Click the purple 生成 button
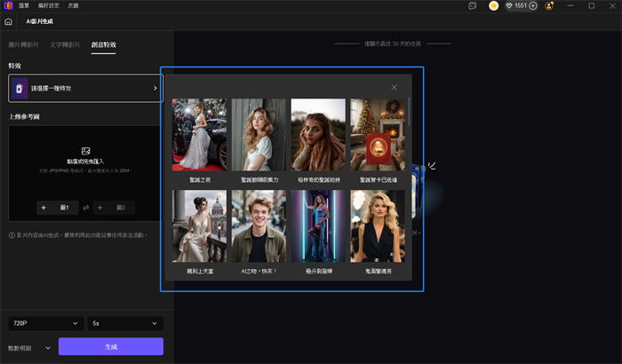 110,346
